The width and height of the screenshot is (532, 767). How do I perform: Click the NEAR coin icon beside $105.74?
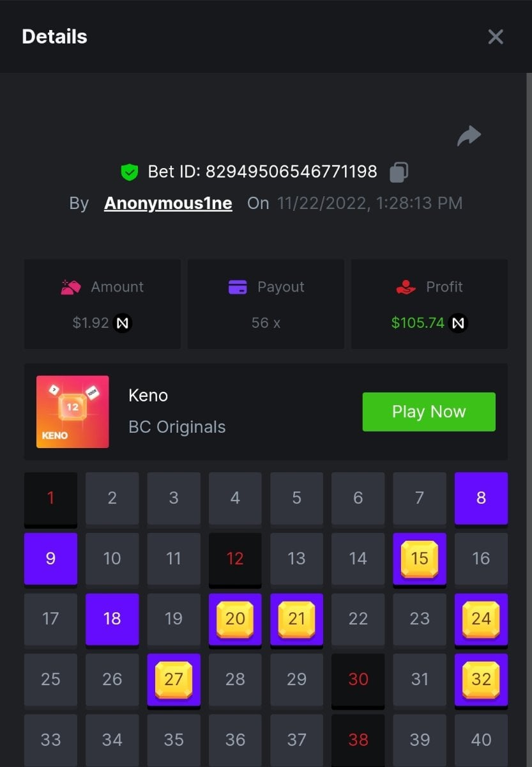[x=458, y=323]
